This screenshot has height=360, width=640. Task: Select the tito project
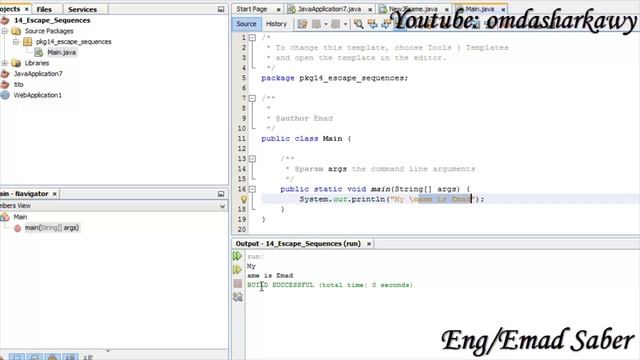coord(18,84)
